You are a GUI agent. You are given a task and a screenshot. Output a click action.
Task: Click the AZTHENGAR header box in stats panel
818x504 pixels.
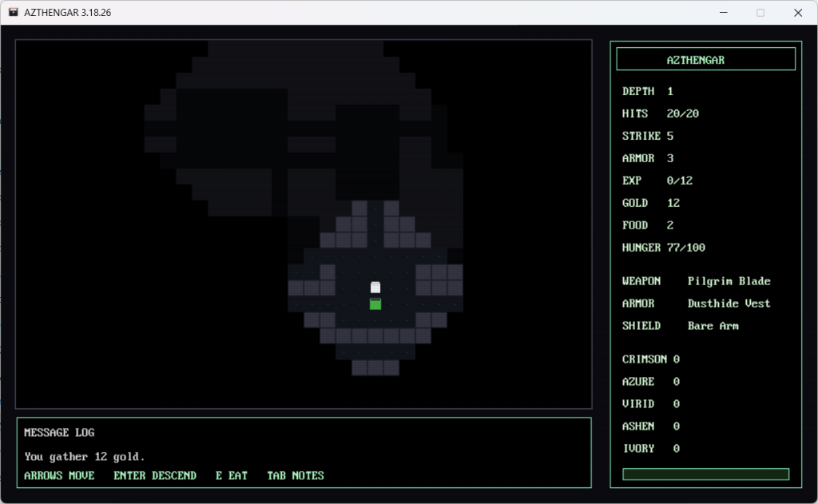(x=705, y=59)
